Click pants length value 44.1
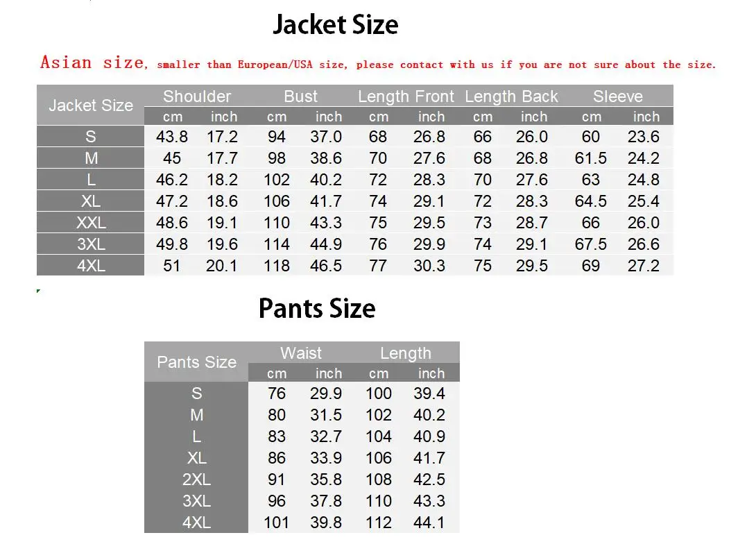The image size is (756, 542). point(429,522)
